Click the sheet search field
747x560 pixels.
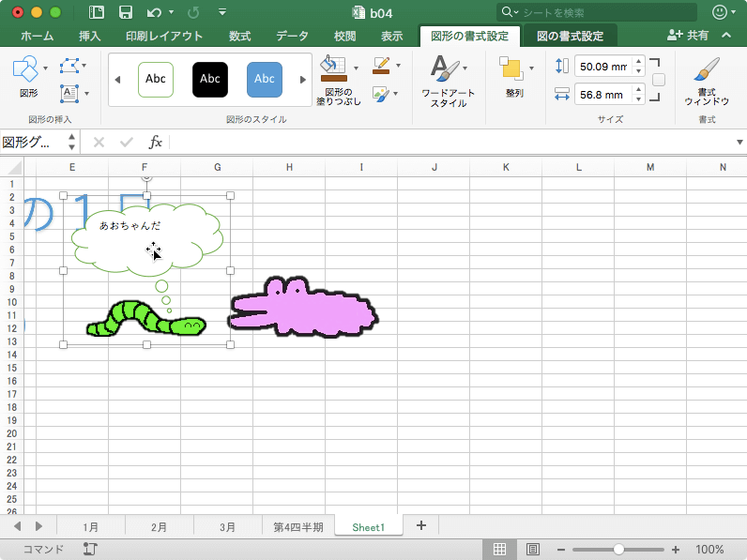(x=597, y=12)
